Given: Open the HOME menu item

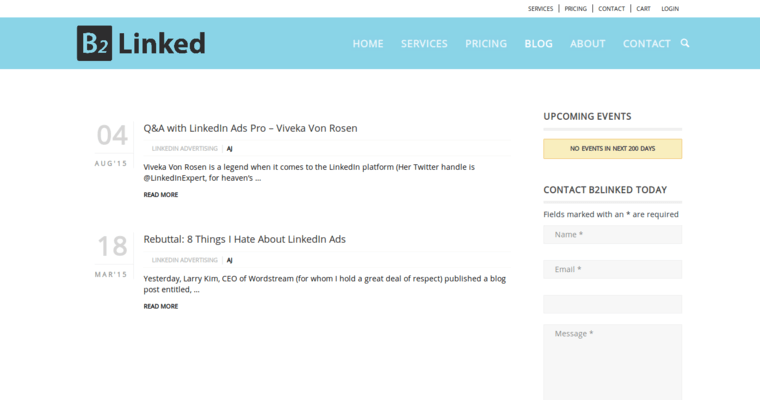Looking at the screenshot, I should pos(368,44).
